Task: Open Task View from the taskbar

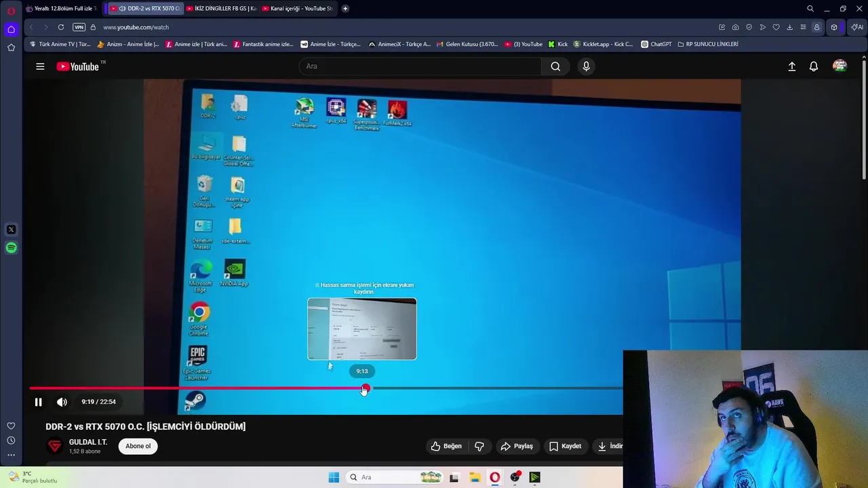Action: click(x=454, y=477)
